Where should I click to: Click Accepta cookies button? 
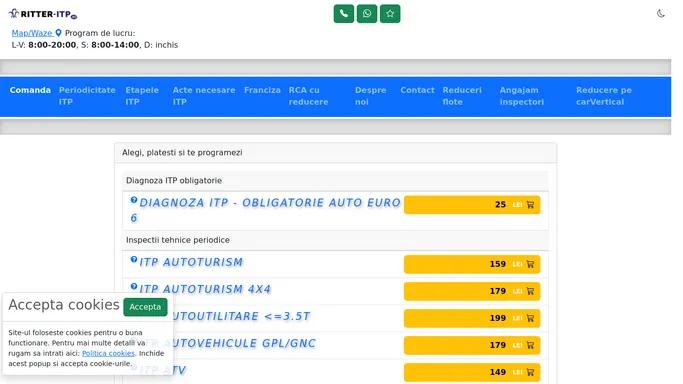pyautogui.click(x=145, y=307)
